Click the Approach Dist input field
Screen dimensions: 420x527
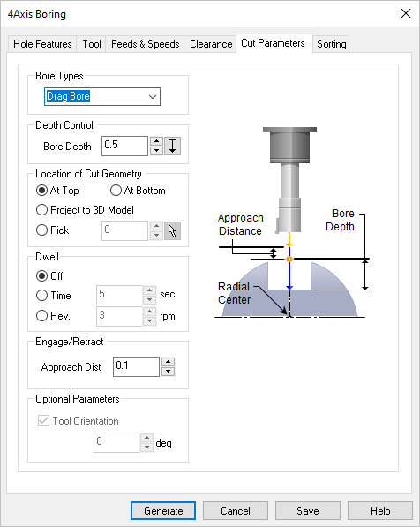pos(136,366)
